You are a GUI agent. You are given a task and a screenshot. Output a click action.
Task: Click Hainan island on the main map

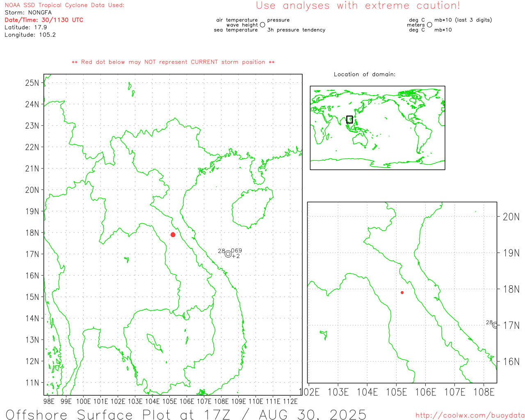252,208
